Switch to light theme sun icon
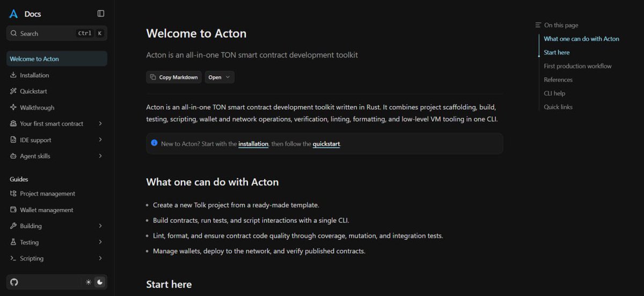The width and height of the screenshot is (644, 296). click(x=89, y=282)
